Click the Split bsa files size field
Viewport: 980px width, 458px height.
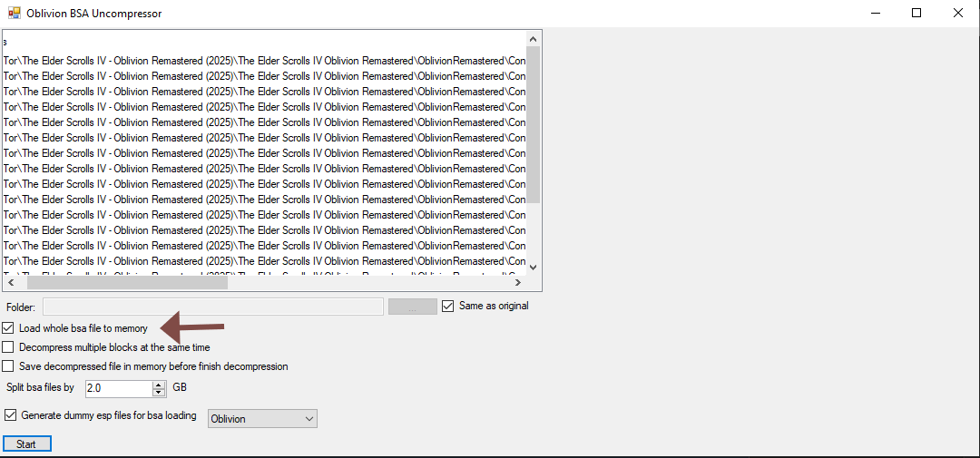(x=119, y=388)
